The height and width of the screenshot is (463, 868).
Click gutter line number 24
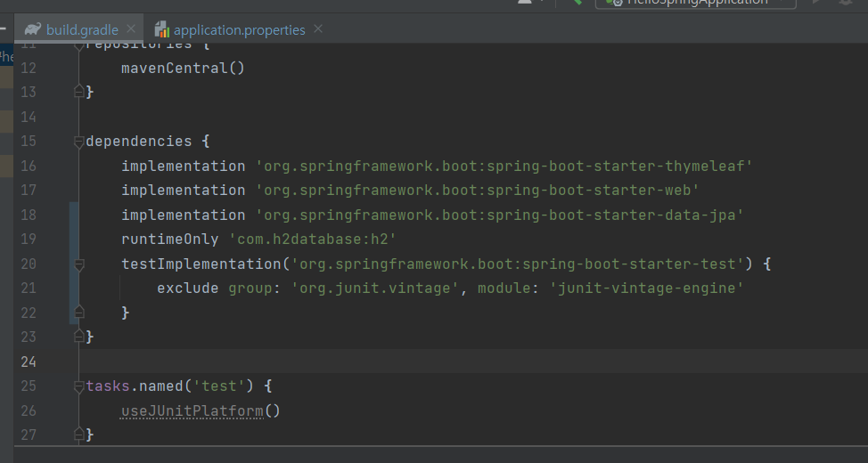[x=29, y=361]
